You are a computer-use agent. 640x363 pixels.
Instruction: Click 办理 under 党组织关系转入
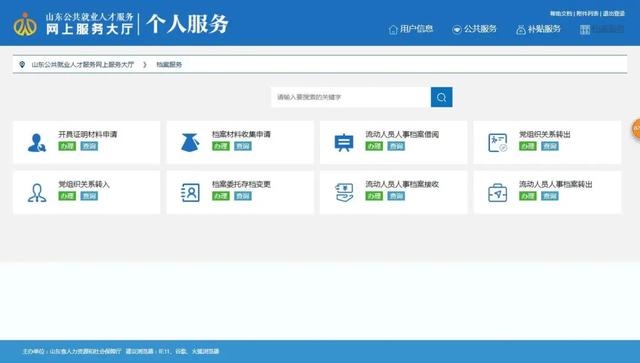pos(67,196)
